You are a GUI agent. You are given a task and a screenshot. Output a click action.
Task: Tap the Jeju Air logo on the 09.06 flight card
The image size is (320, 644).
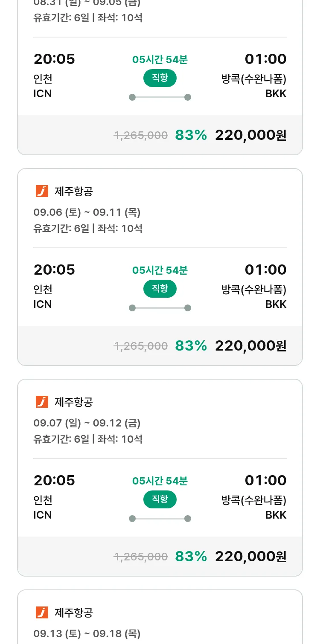point(42,191)
